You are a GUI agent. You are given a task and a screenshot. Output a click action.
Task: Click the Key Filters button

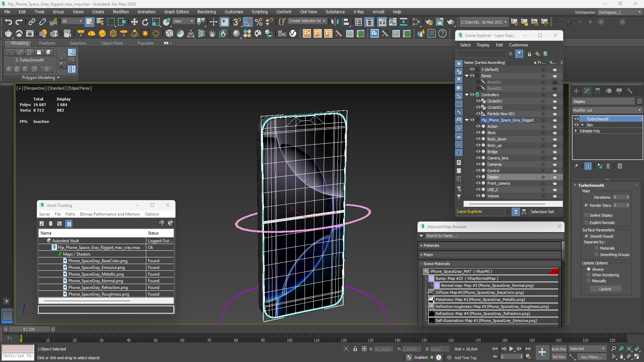pyautogui.click(x=591, y=357)
